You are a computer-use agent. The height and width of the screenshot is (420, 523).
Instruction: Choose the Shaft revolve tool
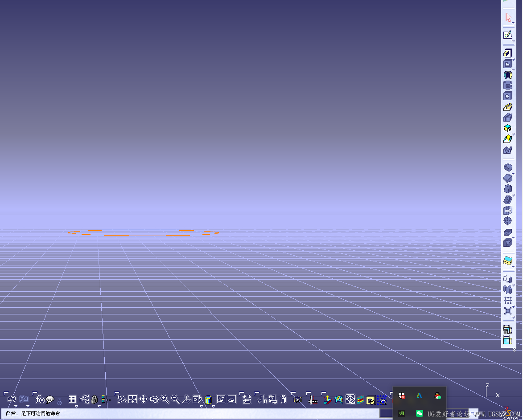507,75
